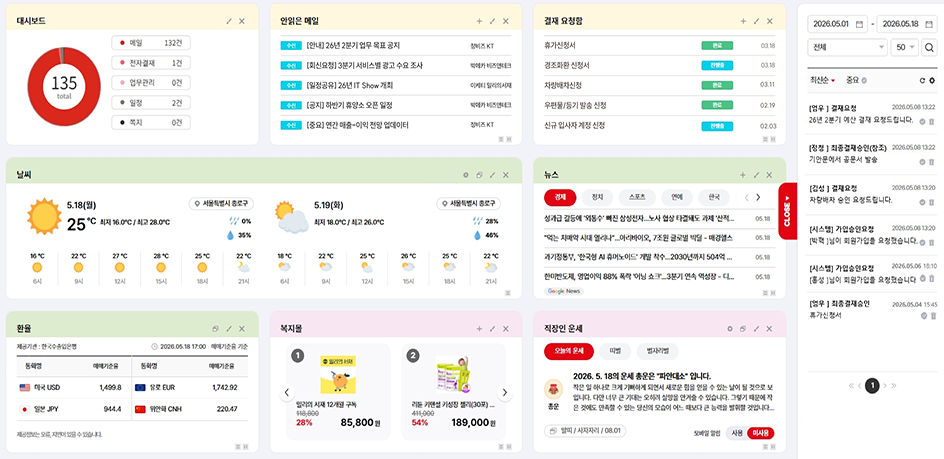Edit the 대시보드 widget with pencil icon

pyautogui.click(x=229, y=21)
